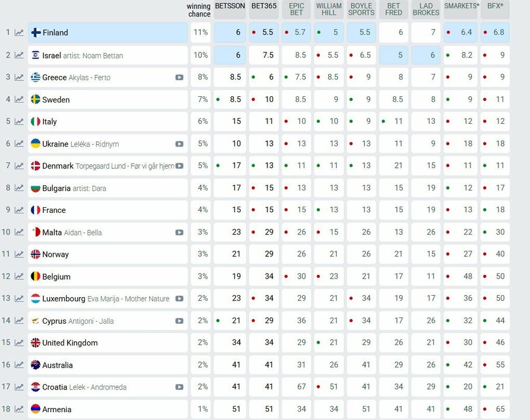Screen dimensions: 530x420
Task: Select the BETSSON bookmaker column header
Action: [x=230, y=6]
